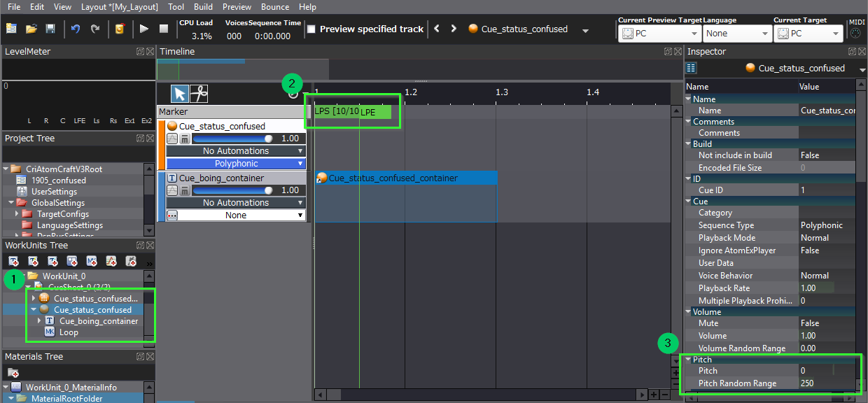Expand the Cue_status_confused... cue in WorkUnits Tree
868x403 pixels.
coord(33,299)
